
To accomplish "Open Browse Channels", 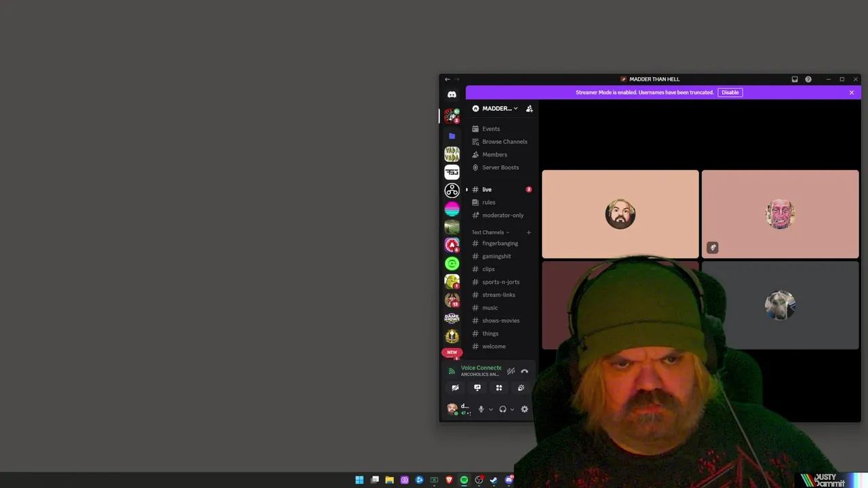I will click(501, 142).
